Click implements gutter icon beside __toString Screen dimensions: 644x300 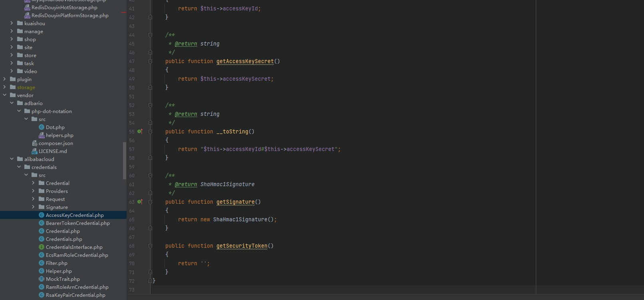tap(140, 131)
